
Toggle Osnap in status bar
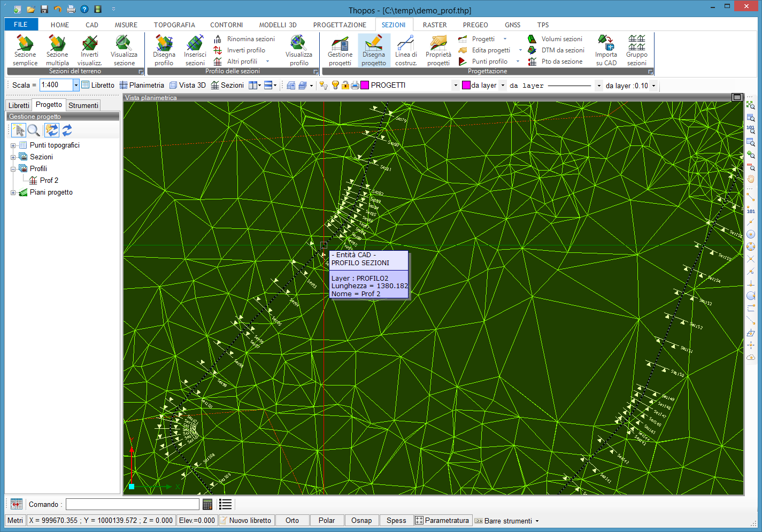point(361,520)
